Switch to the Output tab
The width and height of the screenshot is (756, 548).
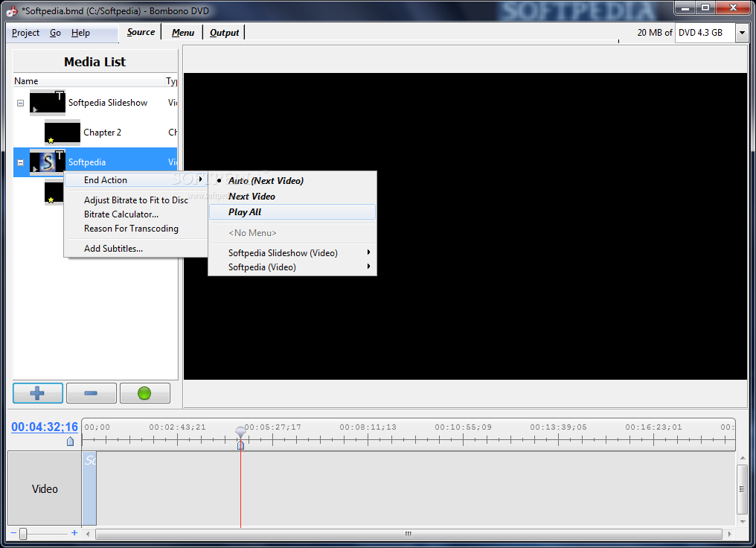pos(224,32)
